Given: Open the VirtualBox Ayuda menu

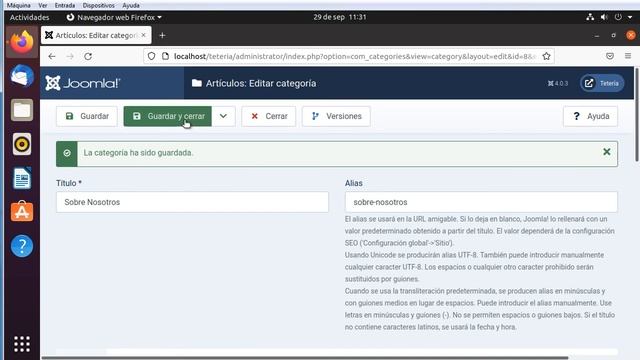Looking at the screenshot, I should 131,5.
